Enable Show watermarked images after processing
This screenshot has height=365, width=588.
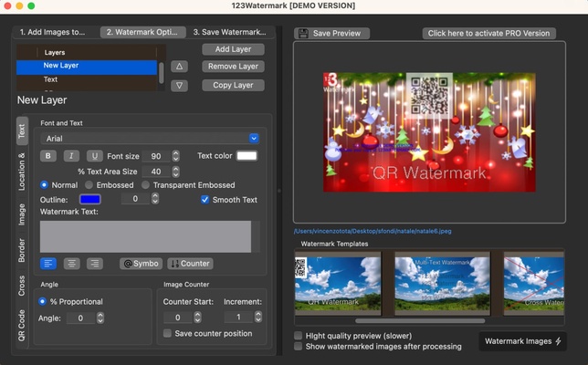[x=299, y=346]
